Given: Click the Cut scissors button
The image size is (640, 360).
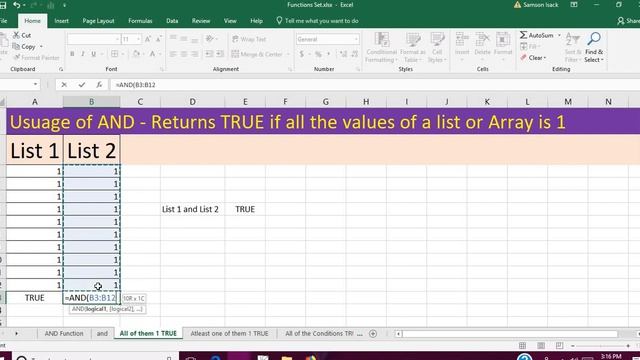Looking at the screenshot, I should click(22, 35).
